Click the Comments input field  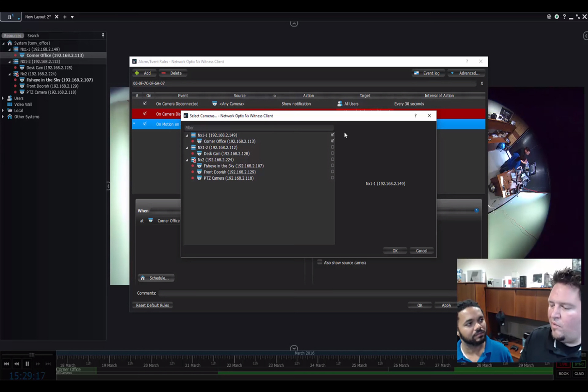pos(307,293)
